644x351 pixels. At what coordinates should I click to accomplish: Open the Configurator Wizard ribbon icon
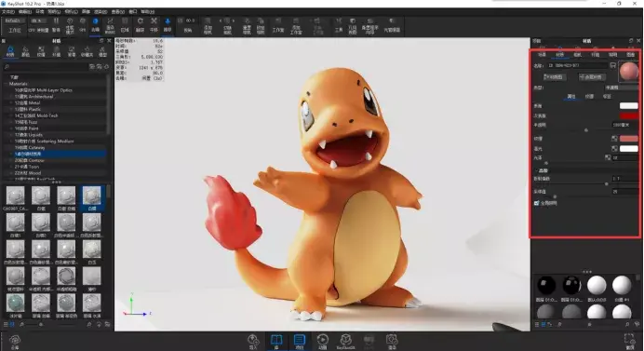(369, 25)
